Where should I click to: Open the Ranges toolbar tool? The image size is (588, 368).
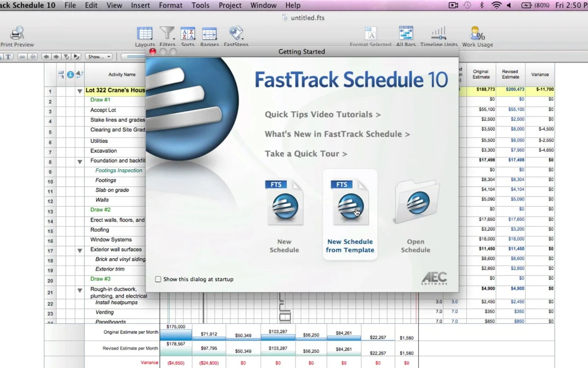[209, 36]
